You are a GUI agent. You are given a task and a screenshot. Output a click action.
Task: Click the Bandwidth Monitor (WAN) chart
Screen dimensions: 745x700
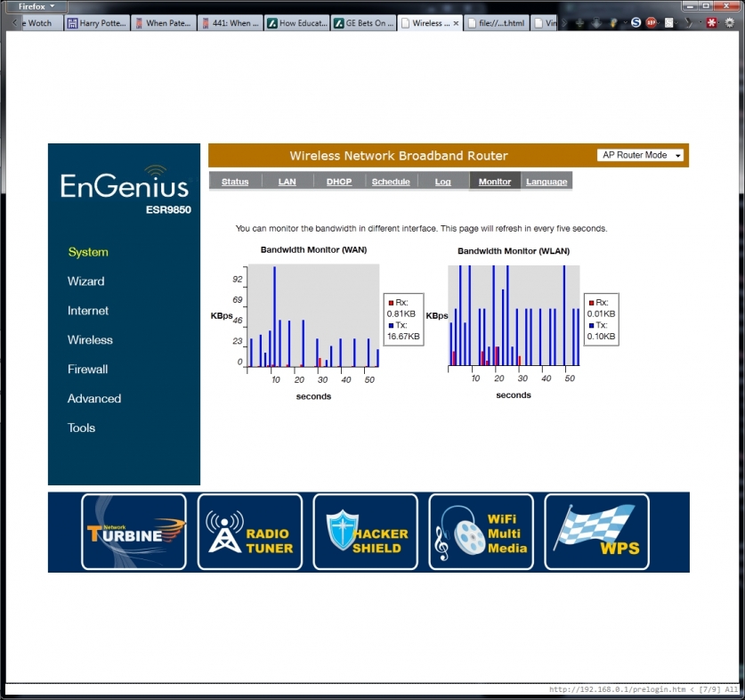[x=313, y=316]
